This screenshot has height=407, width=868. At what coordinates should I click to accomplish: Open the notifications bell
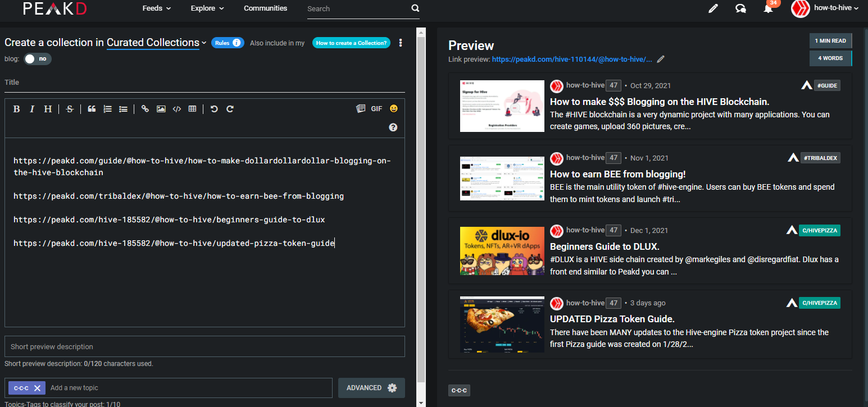(768, 8)
